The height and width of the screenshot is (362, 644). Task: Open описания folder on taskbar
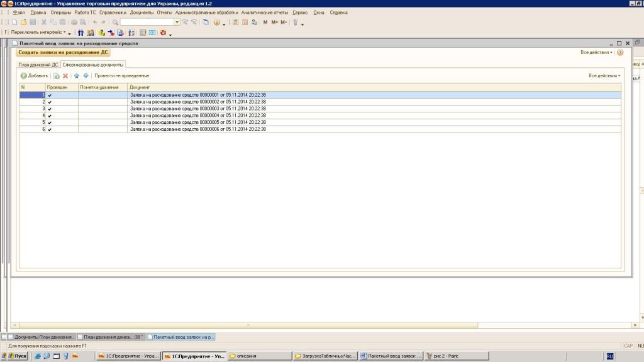[x=260, y=356]
